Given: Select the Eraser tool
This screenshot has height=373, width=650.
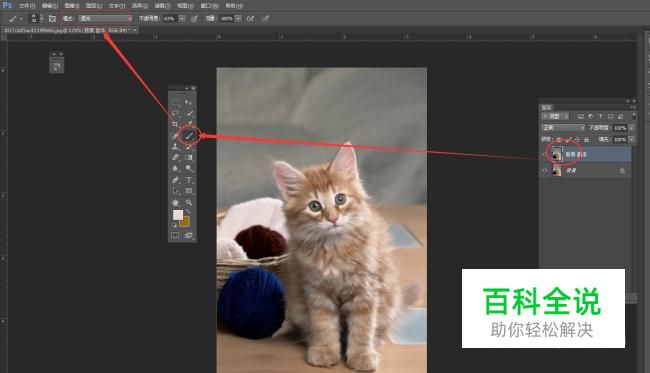Looking at the screenshot, I should (x=175, y=157).
